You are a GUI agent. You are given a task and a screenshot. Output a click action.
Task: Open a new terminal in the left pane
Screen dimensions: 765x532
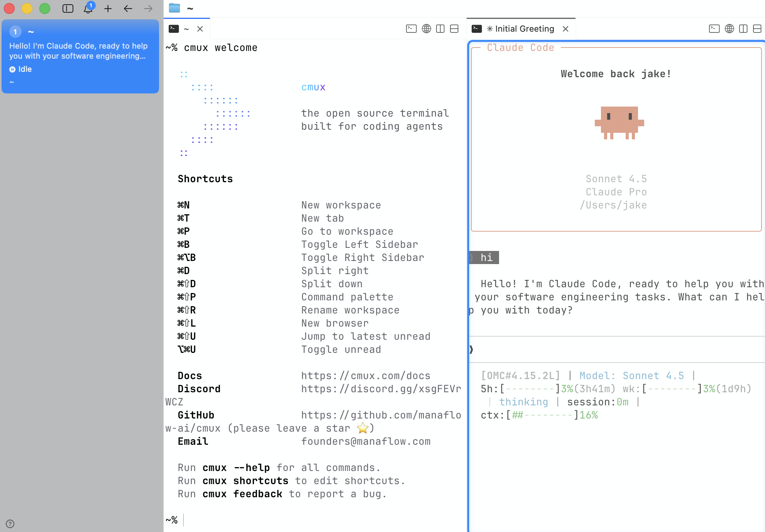(411, 29)
